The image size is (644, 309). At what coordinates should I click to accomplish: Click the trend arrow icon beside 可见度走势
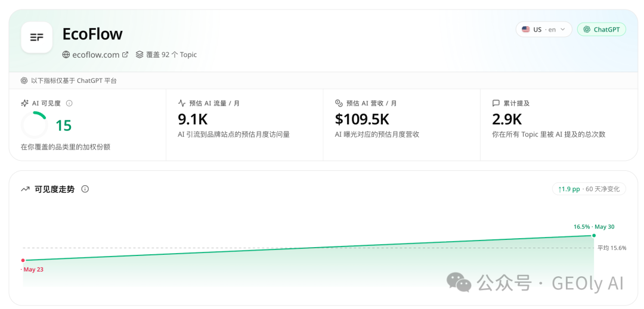click(26, 189)
